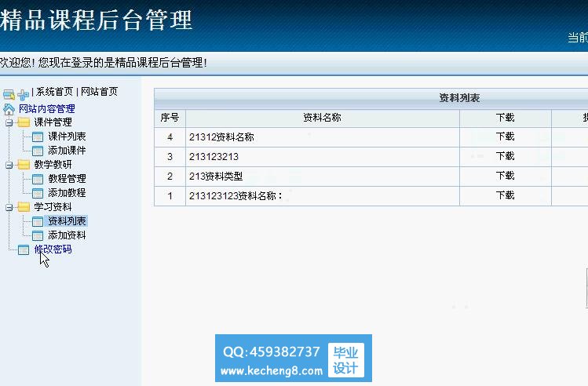This screenshot has height=386, width=588.
Task: Click the 序号 column header
Action: pos(170,118)
